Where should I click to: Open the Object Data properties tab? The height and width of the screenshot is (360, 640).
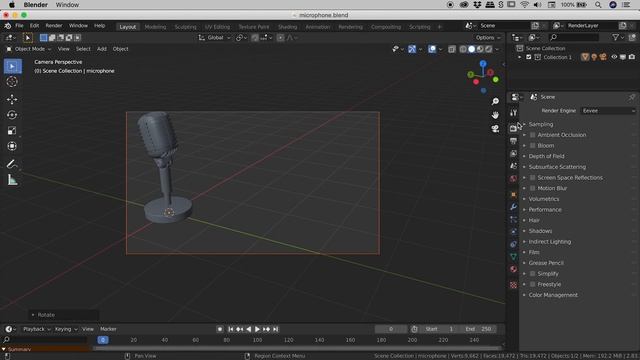click(513, 257)
